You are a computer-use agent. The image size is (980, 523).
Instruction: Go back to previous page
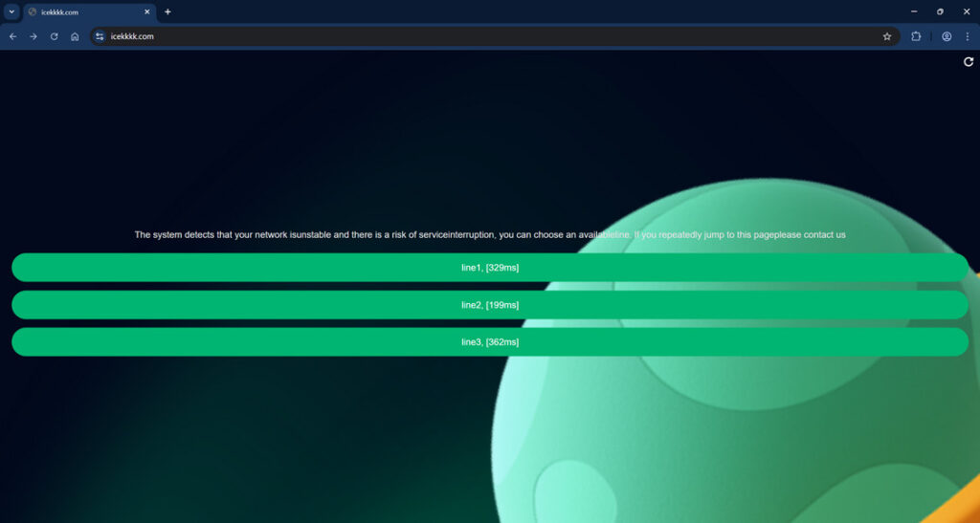click(12, 37)
